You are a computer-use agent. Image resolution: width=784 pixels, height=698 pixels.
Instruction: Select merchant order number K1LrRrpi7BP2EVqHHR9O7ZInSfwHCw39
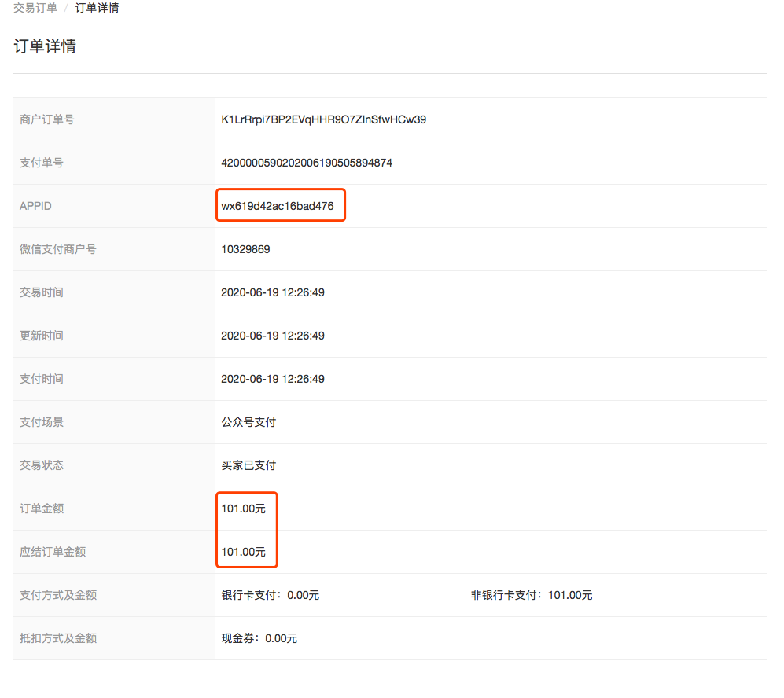[x=323, y=120]
